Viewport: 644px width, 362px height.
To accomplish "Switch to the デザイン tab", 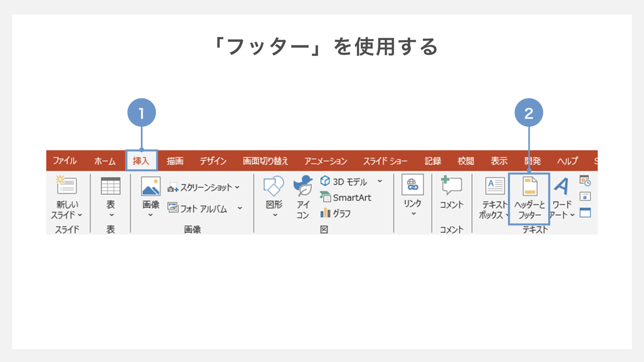I will point(213,161).
